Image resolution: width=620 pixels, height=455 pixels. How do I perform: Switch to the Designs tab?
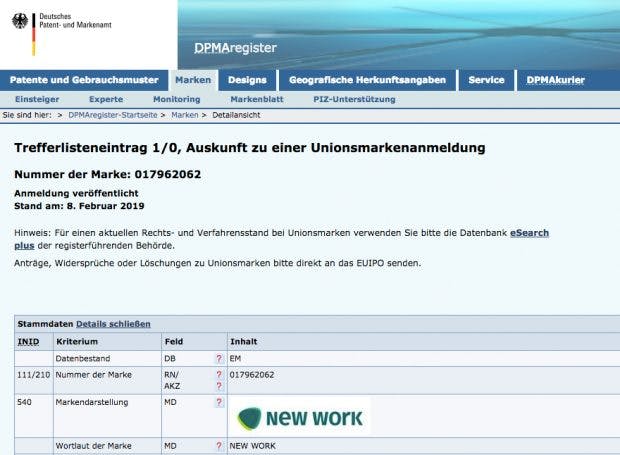pyautogui.click(x=247, y=80)
